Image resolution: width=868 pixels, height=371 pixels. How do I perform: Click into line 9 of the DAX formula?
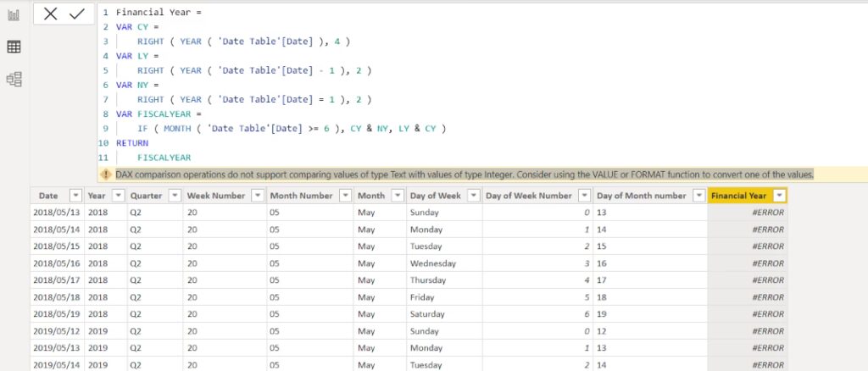point(288,128)
